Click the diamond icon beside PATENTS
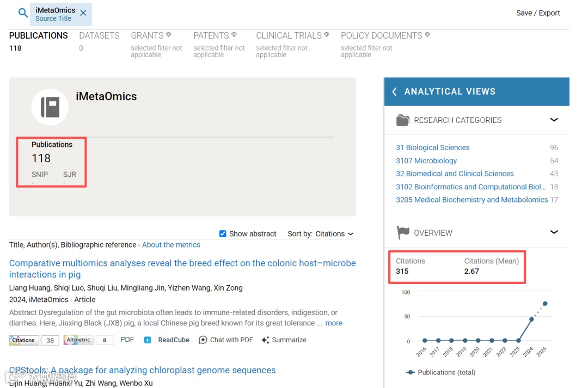 tap(234, 34)
